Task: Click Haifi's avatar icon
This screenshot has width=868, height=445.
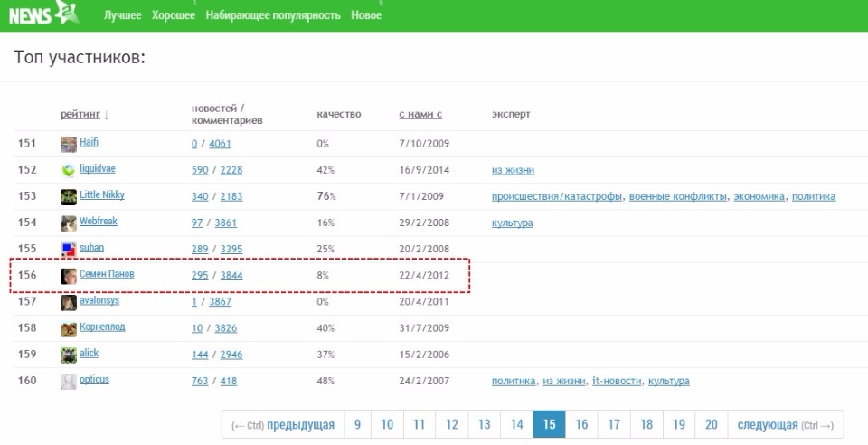Action: click(69, 144)
